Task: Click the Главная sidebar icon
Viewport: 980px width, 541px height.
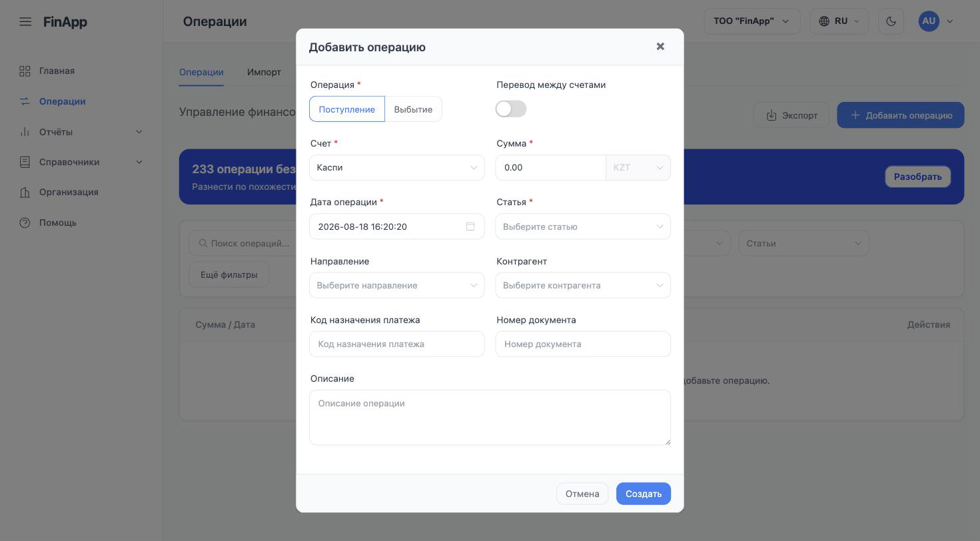Action: (x=25, y=71)
